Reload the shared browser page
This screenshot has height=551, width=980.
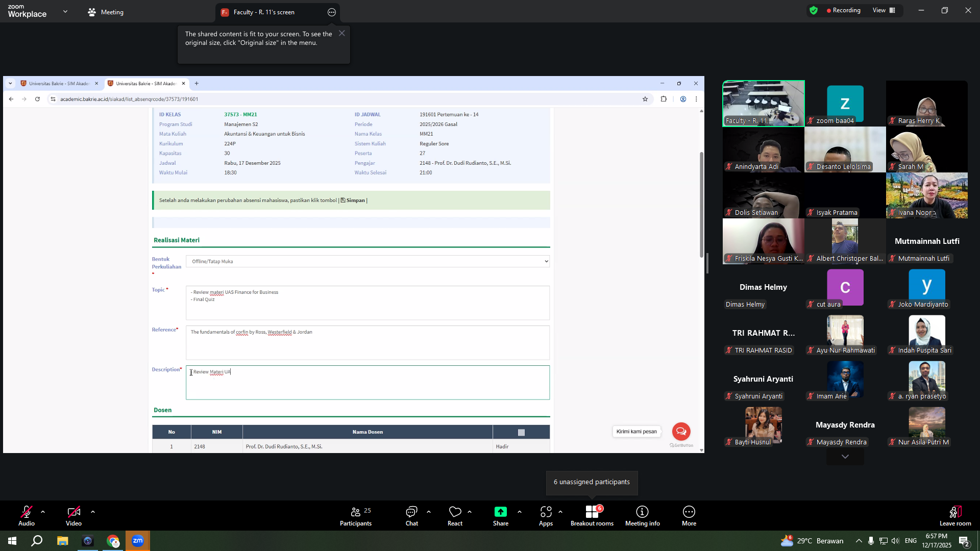tap(37, 99)
